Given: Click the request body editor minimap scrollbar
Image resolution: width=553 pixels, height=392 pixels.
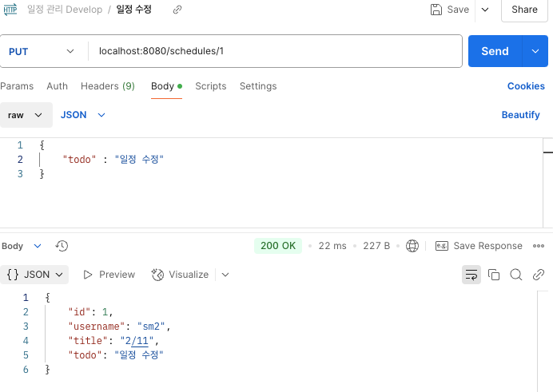Looking at the screenshot, I should pos(547,183).
